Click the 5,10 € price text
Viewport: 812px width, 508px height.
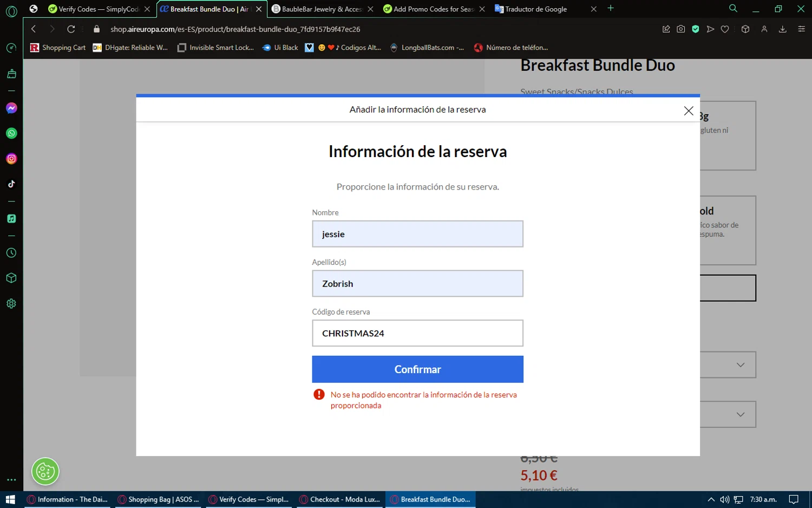539,476
